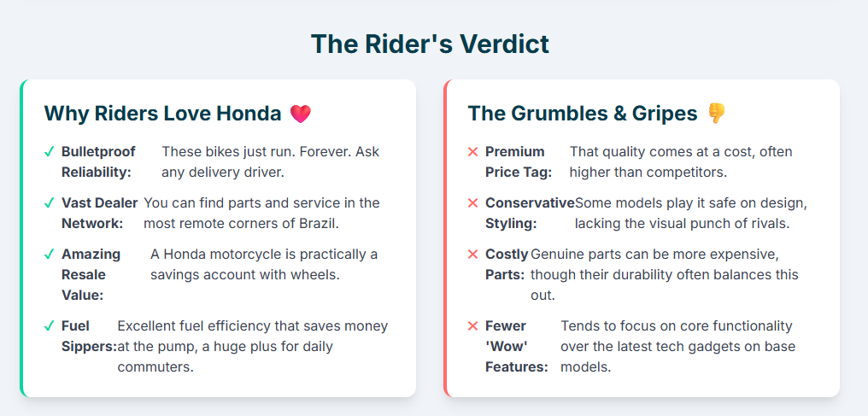
Task: Click the Fuel Sippers label
Action: pyautogui.click(x=88, y=337)
